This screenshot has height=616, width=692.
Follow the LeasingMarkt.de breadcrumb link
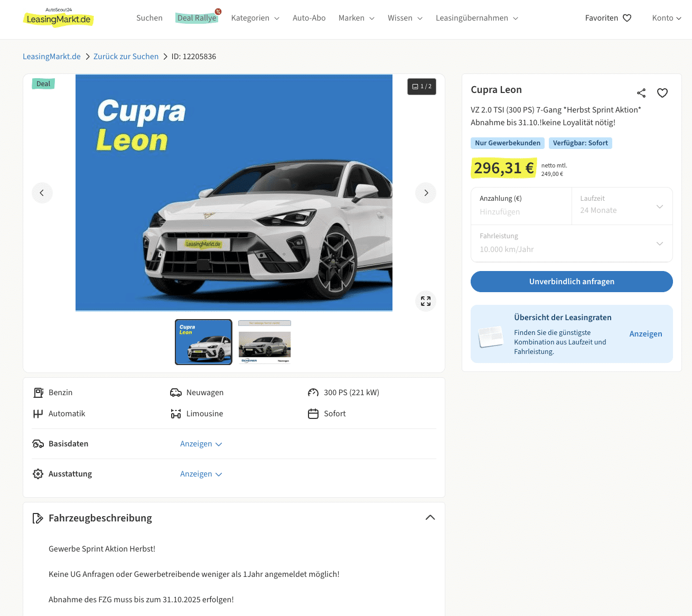pyautogui.click(x=52, y=57)
